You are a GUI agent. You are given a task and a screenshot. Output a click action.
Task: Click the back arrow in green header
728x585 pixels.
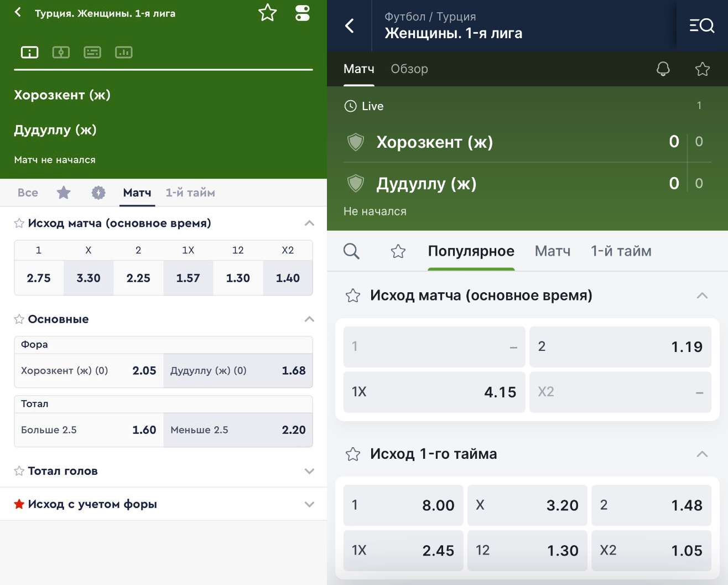(18, 12)
